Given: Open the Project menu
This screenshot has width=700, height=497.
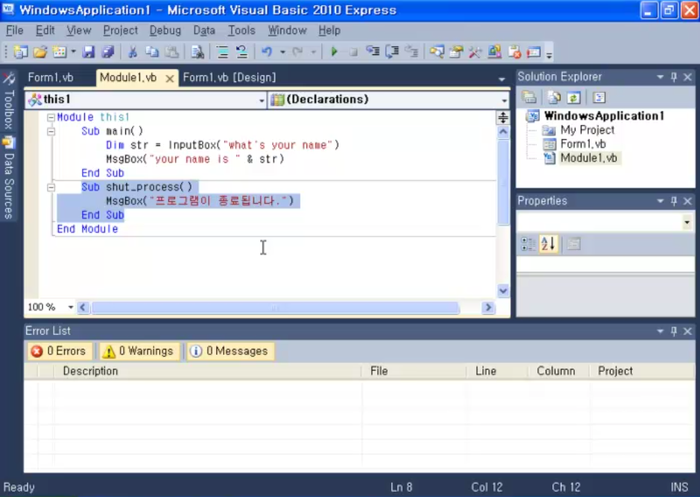Looking at the screenshot, I should click(x=121, y=30).
